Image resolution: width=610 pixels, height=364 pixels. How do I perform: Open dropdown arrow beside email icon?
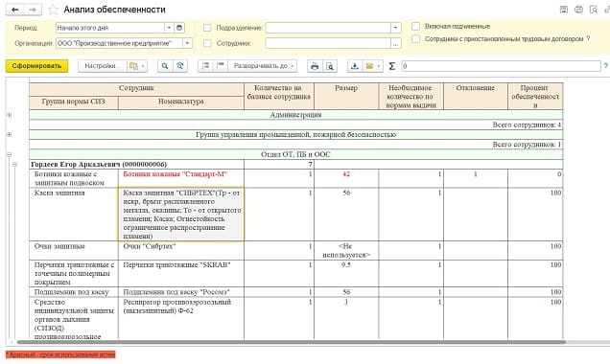(379, 66)
